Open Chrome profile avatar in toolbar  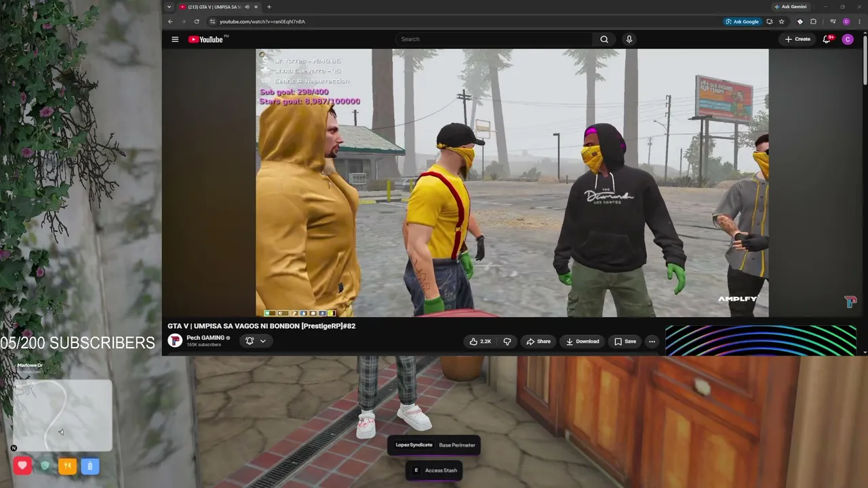pyautogui.click(x=846, y=22)
